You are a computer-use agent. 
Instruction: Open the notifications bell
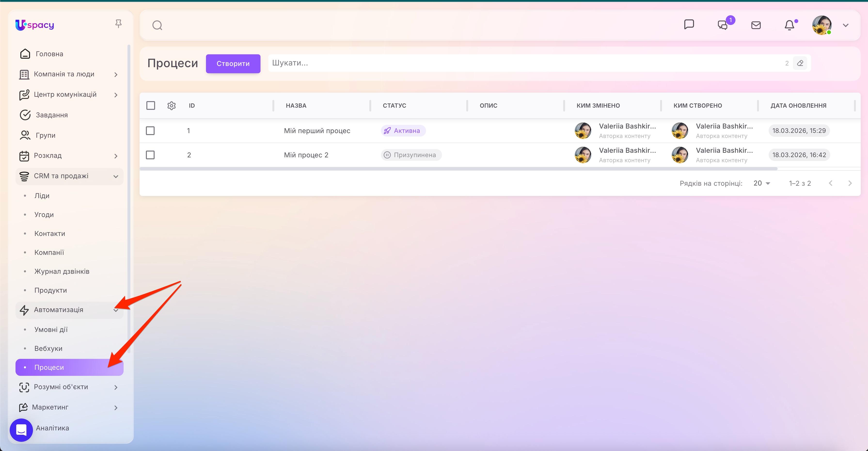(789, 25)
